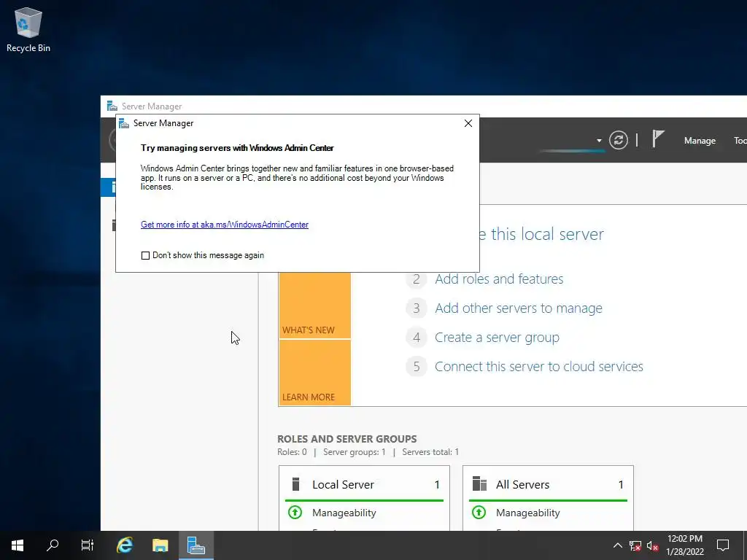Open the Action Center notifications icon
747x560 pixels.
click(723, 545)
